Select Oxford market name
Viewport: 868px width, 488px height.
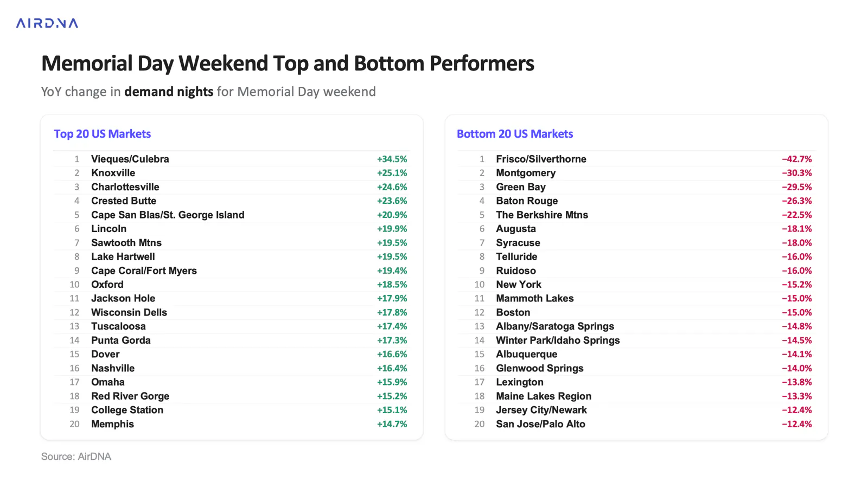pos(107,285)
